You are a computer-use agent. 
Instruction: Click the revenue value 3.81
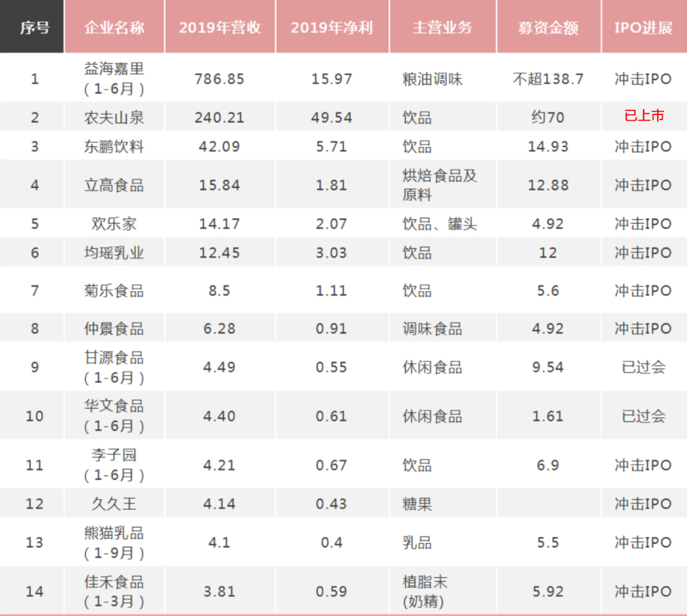point(219,591)
